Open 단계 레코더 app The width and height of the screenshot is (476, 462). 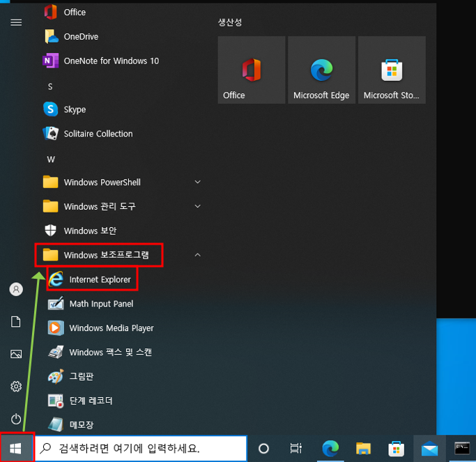(121, 401)
